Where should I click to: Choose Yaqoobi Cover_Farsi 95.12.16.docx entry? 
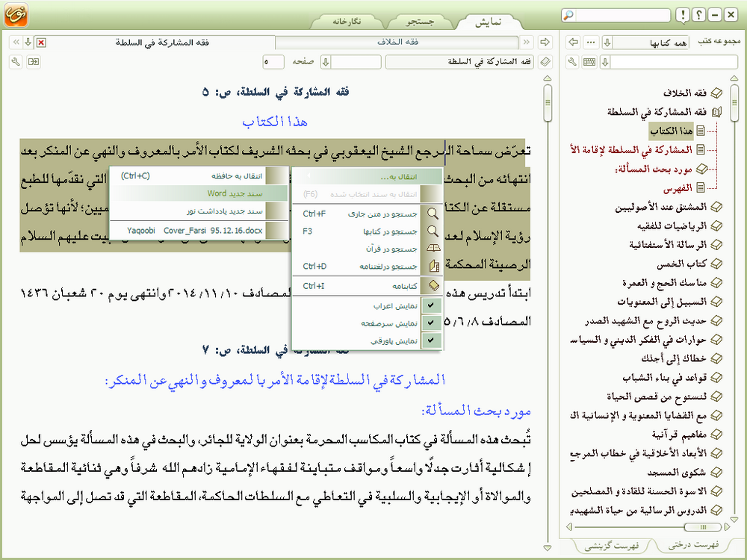tap(199, 231)
